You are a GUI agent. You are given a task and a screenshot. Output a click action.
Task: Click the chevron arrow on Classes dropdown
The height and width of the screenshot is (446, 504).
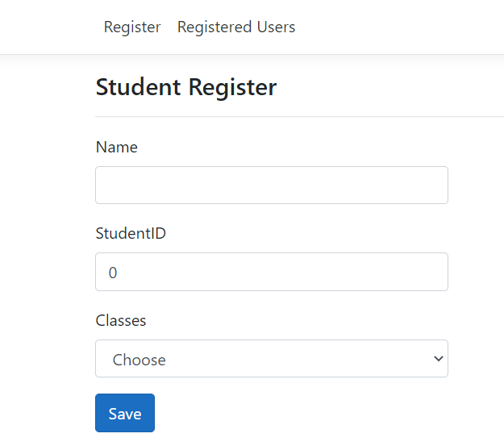click(438, 359)
